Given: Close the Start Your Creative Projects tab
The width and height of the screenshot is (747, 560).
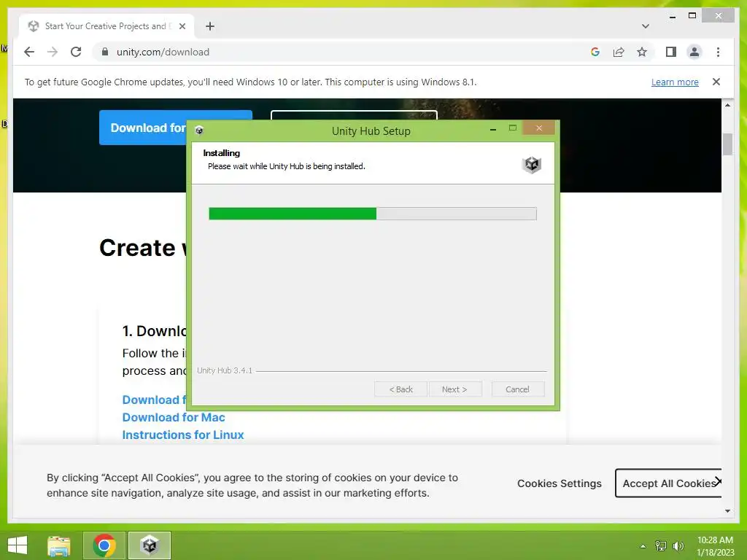Looking at the screenshot, I should 182,26.
